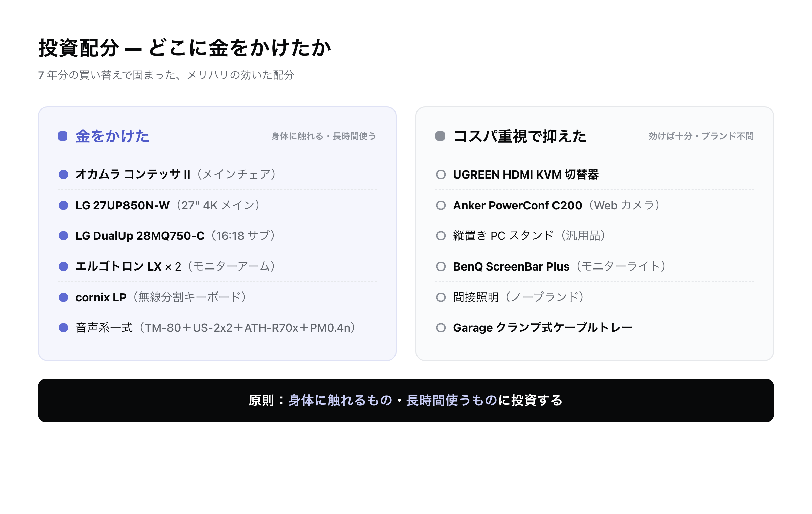Select cornix LP keyboard item
This screenshot has height=514, width=812.
click(161, 297)
